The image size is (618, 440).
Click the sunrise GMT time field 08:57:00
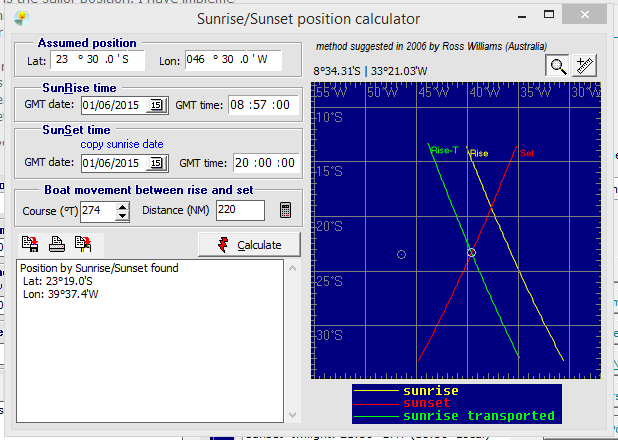pos(263,105)
